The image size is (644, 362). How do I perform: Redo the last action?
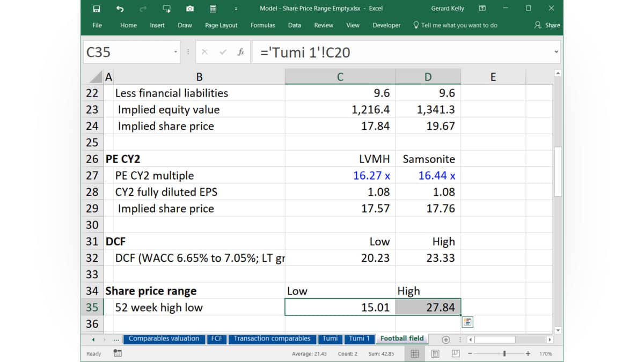[143, 9]
